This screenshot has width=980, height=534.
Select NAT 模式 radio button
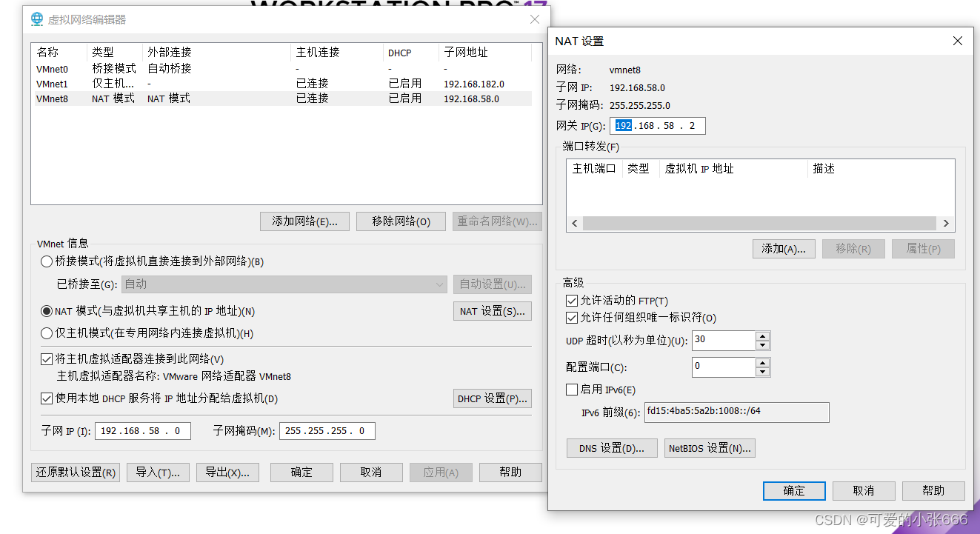pos(47,311)
